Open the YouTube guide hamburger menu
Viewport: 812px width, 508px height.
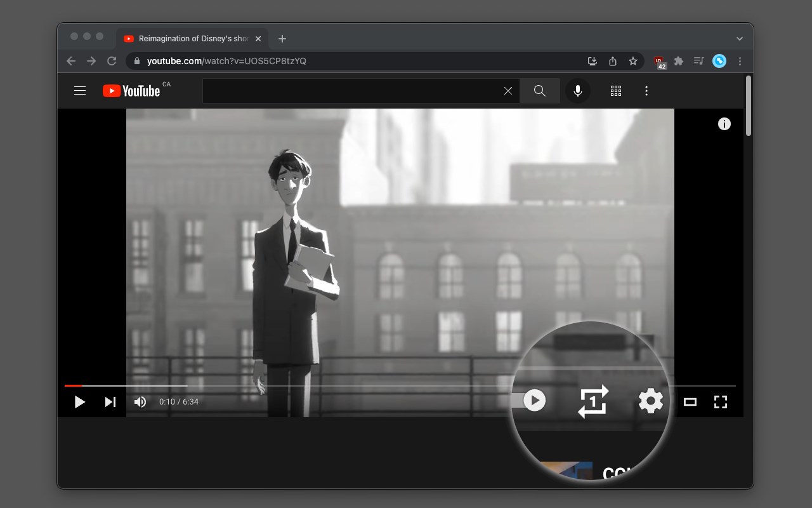[80, 91]
